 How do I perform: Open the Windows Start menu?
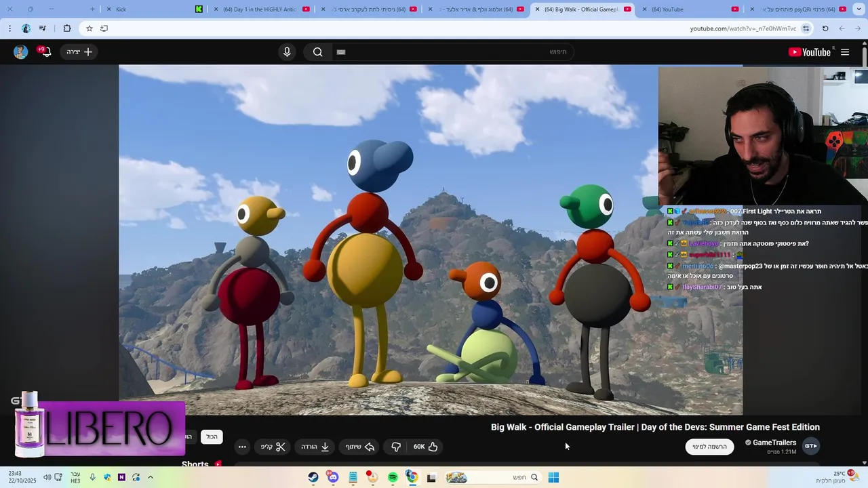553,477
